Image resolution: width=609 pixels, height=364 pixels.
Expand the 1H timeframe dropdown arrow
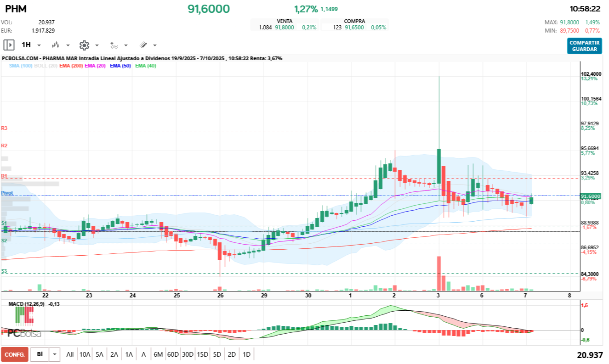[39, 45]
